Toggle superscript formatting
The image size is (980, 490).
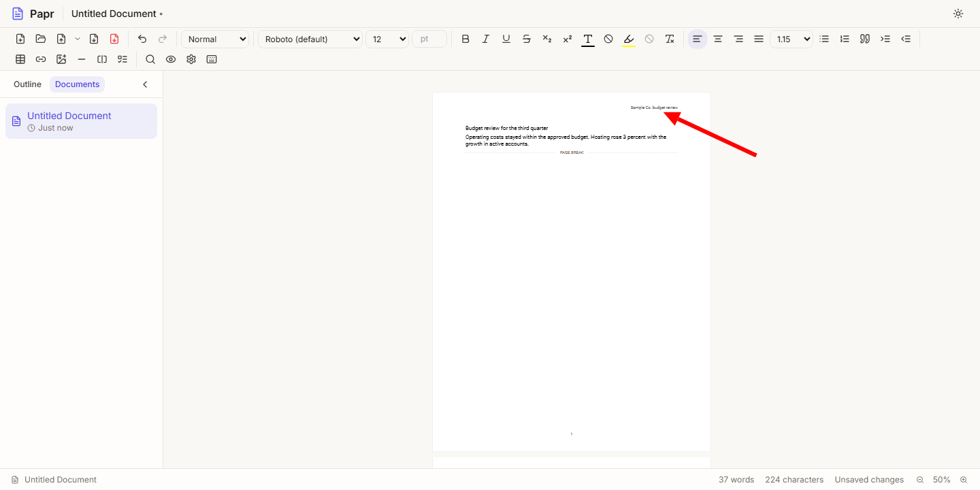click(568, 39)
